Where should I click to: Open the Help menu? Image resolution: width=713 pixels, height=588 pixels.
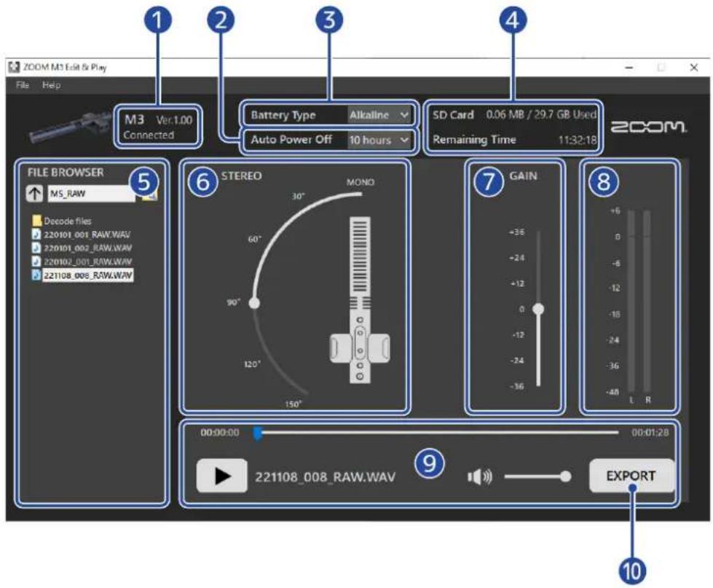(x=52, y=85)
